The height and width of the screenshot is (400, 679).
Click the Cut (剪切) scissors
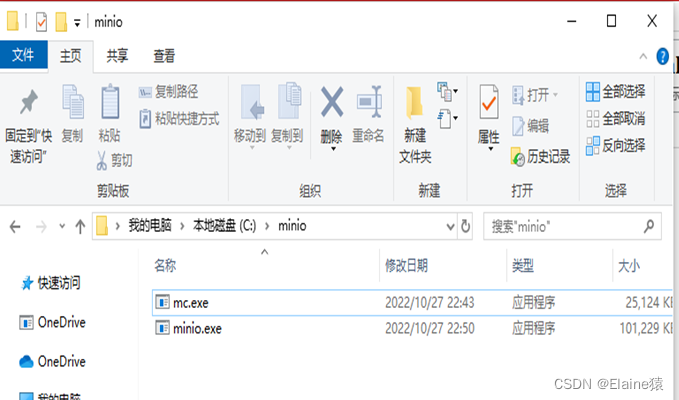pyautogui.click(x=114, y=160)
